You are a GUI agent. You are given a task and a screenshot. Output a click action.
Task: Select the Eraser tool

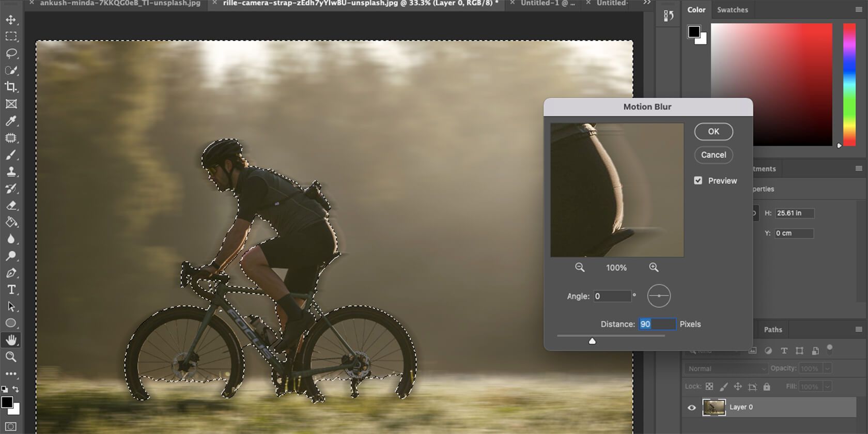[x=11, y=205]
